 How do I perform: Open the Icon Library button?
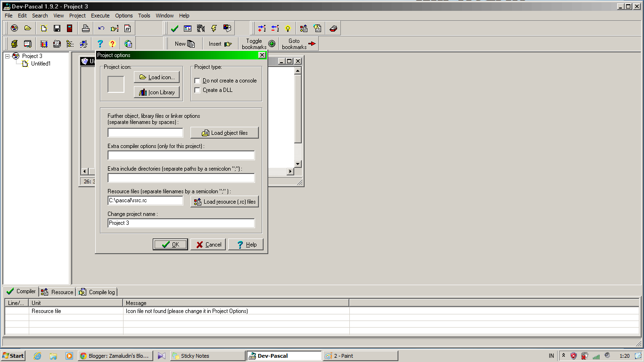pyautogui.click(x=157, y=92)
